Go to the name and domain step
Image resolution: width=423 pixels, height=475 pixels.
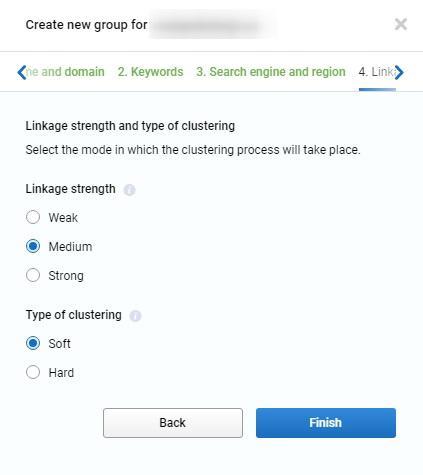point(65,72)
